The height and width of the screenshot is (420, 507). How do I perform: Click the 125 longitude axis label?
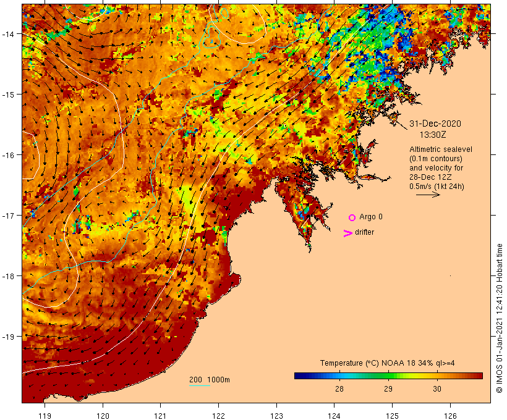coord(392,416)
